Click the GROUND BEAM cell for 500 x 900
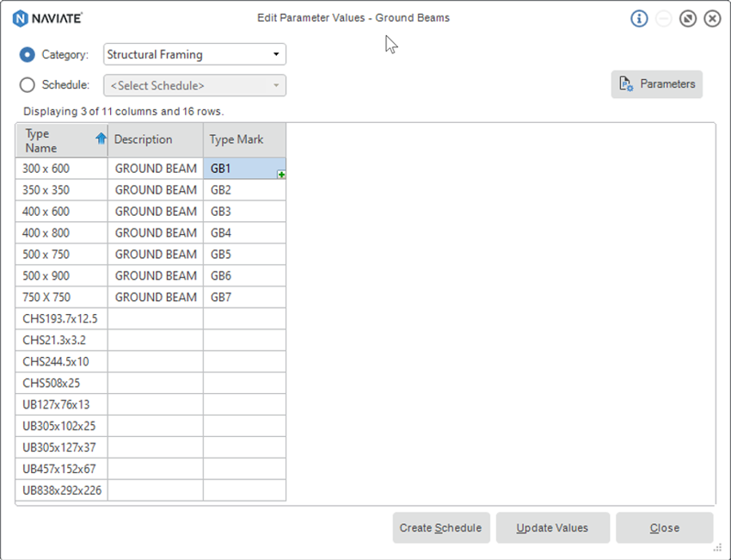731x560 pixels. [156, 276]
